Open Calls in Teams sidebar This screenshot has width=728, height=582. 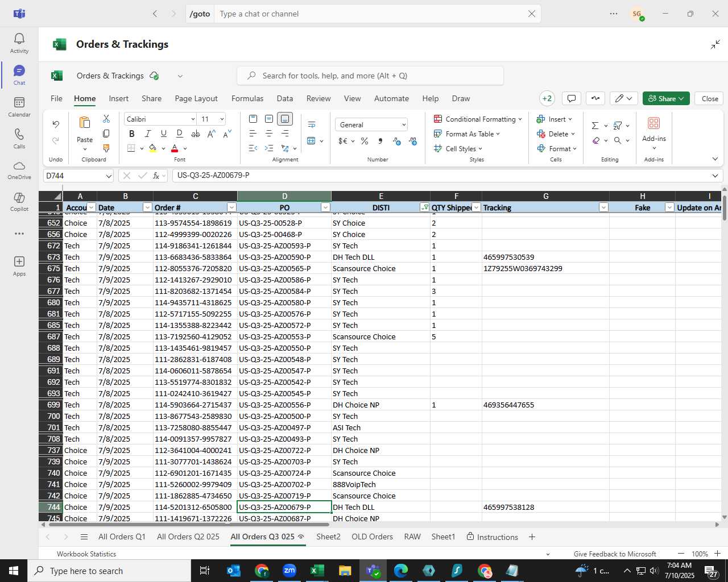point(19,139)
